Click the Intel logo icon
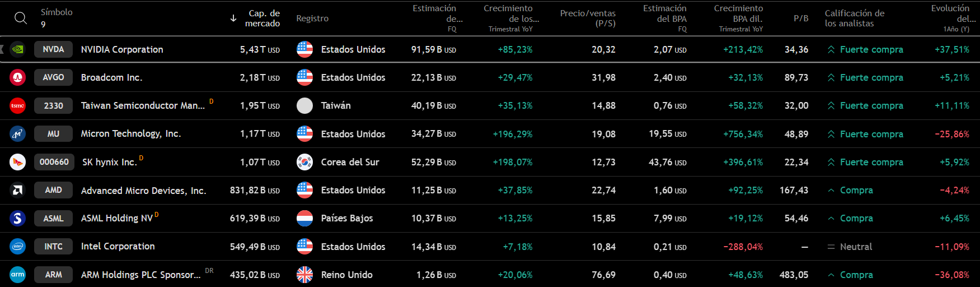Viewport: 980px width, 287px height. point(18,246)
